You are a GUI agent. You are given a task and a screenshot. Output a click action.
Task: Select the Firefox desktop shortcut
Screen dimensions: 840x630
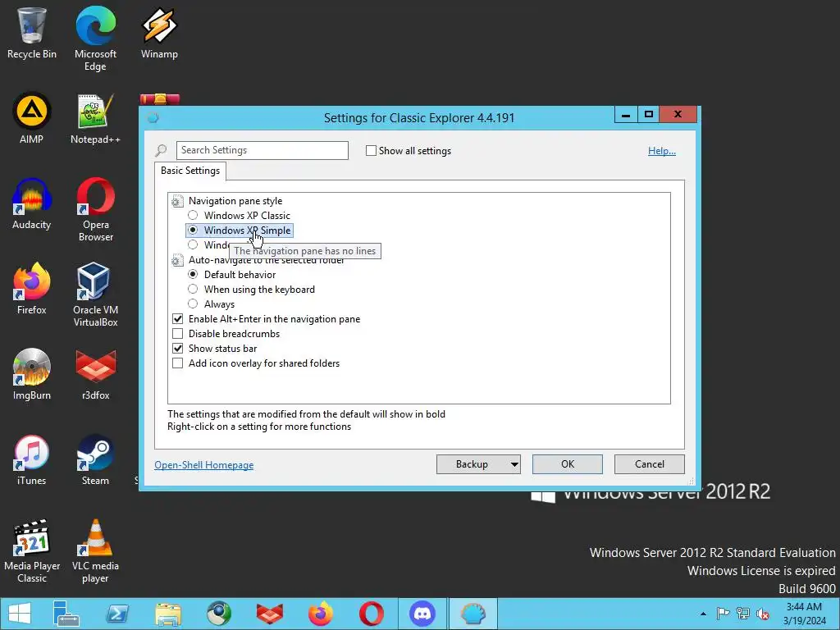[32, 290]
